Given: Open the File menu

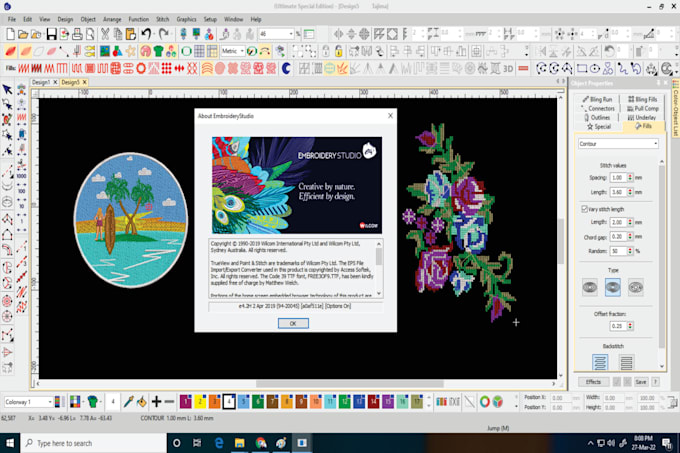Looking at the screenshot, I should tap(12, 20).
